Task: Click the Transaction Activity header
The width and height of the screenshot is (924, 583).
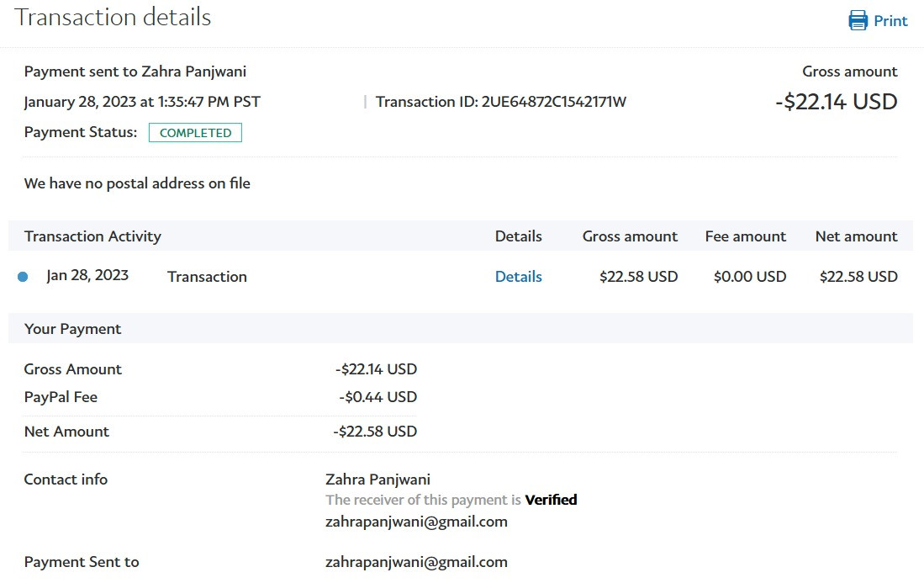Action: tap(92, 236)
